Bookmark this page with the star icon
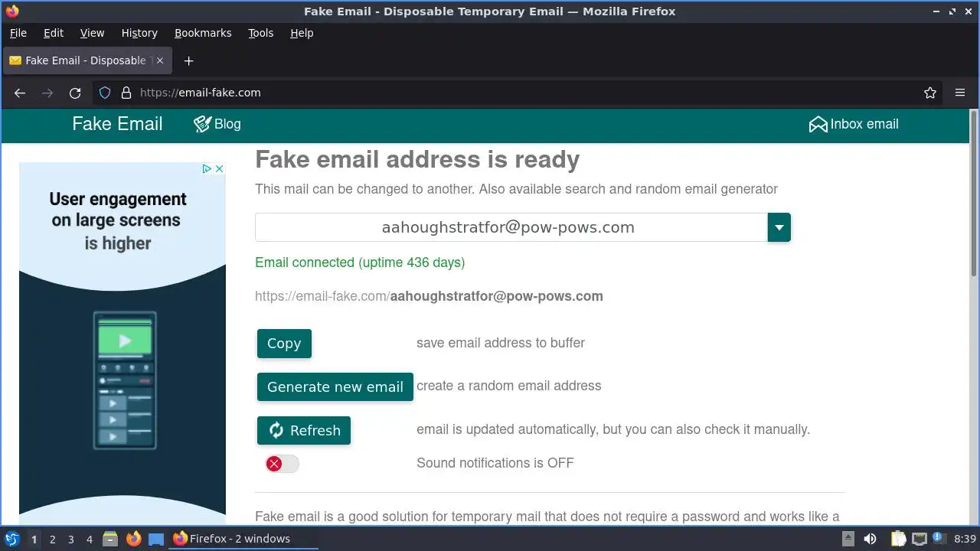 point(930,93)
